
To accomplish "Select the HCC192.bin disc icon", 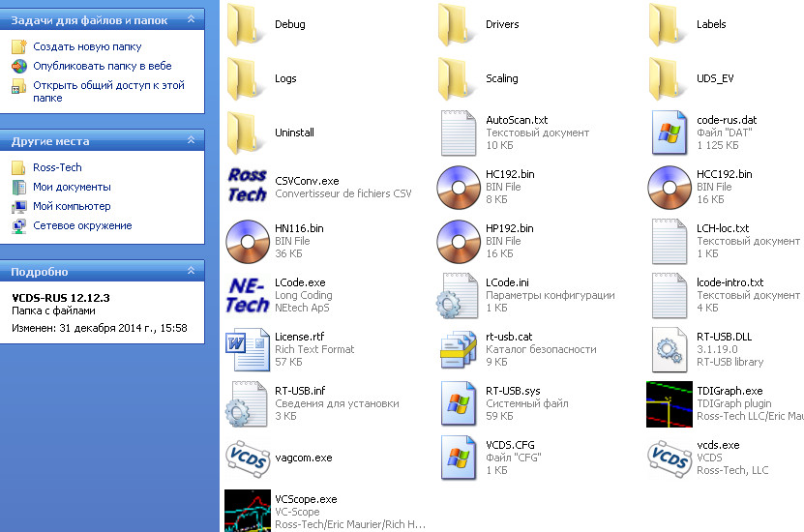I will [x=670, y=187].
